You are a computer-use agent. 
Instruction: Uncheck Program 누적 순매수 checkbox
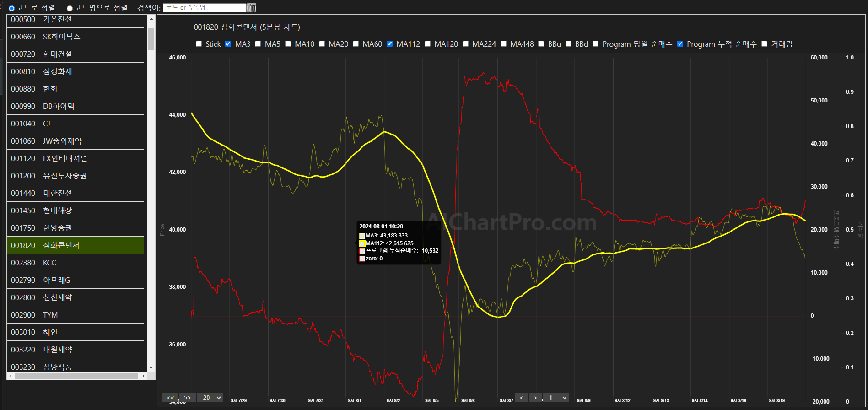[x=680, y=44]
